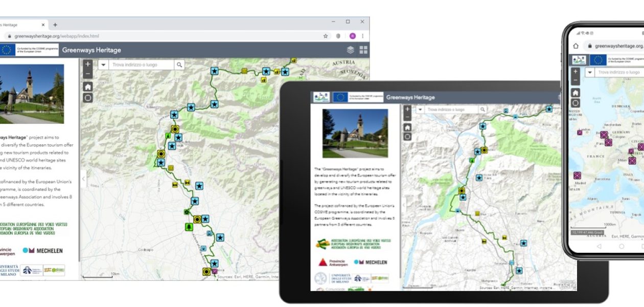
Task: Open the search dropdown arrow on the tablet
Action: (x=420, y=109)
